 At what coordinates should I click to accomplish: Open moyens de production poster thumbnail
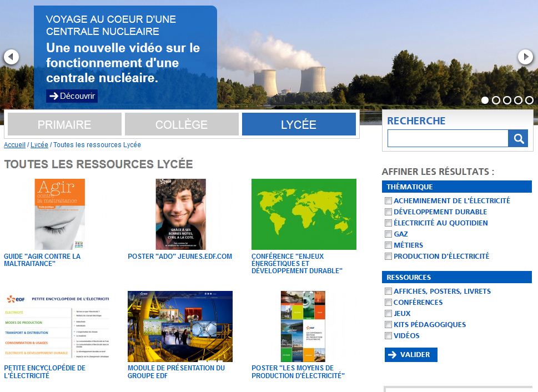pyautogui.click(x=303, y=326)
